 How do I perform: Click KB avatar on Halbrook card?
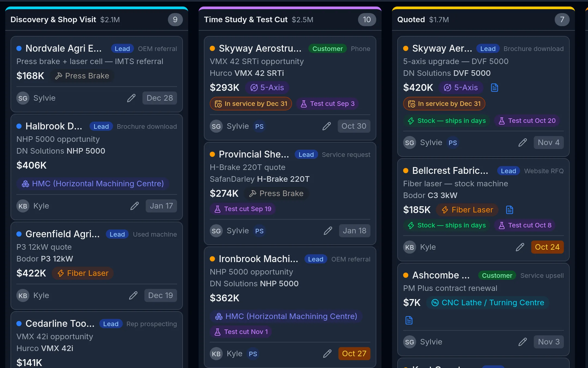coord(23,206)
